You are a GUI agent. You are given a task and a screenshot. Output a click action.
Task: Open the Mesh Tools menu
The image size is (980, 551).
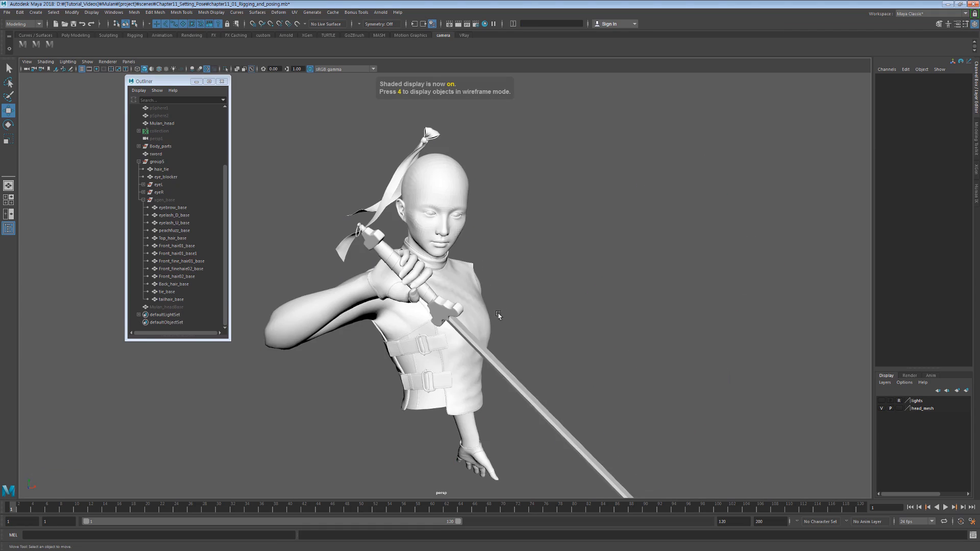(x=181, y=12)
